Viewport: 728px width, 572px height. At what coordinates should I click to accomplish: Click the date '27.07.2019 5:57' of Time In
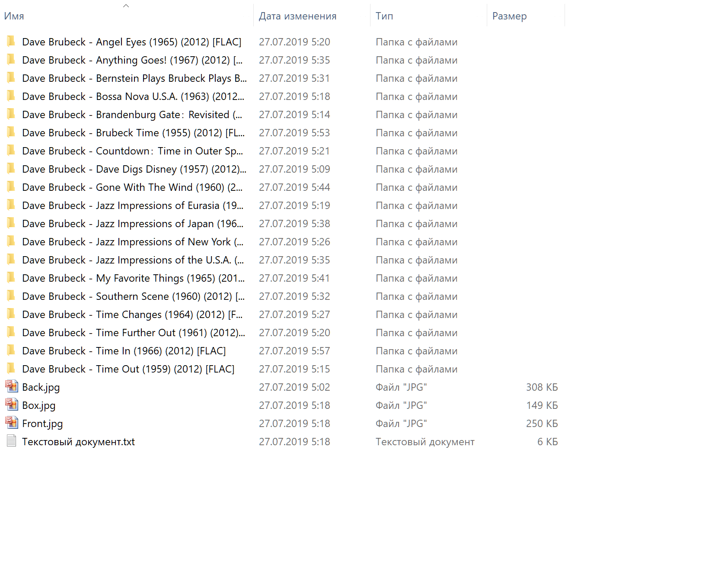tap(294, 351)
